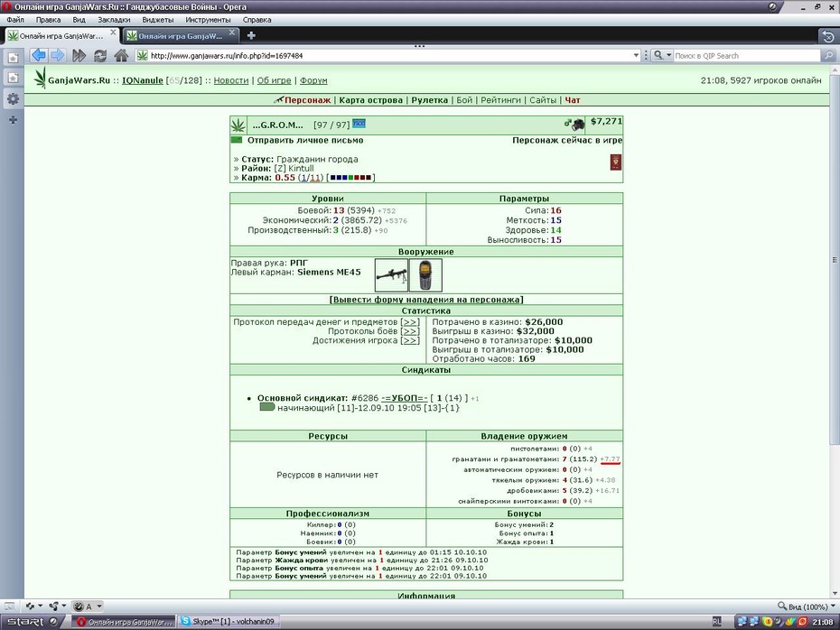Click the Сайты link in navigation
The image size is (840, 630).
543,100
